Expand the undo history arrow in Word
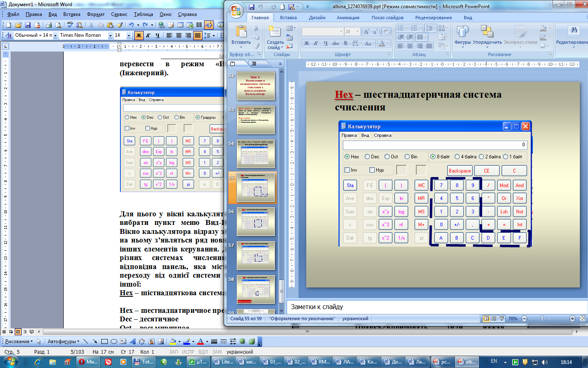Viewport: 588px width, 368px height. [138, 25]
